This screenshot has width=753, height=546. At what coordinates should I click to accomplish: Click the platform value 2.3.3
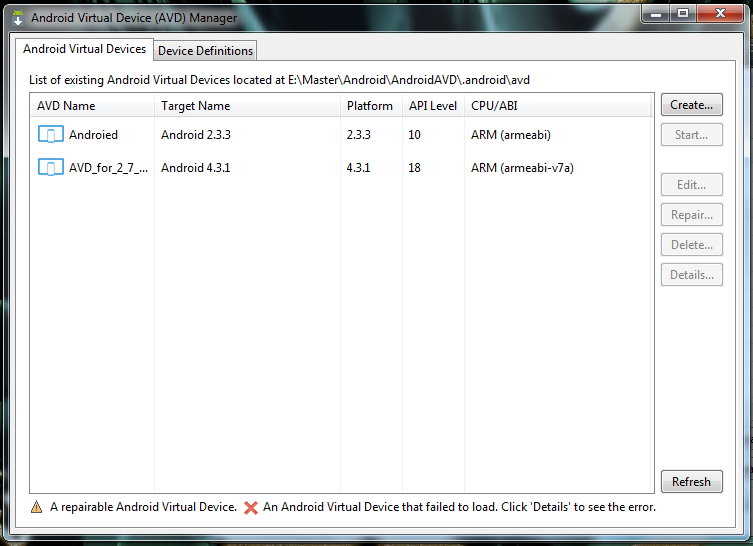[x=359, y=135]
